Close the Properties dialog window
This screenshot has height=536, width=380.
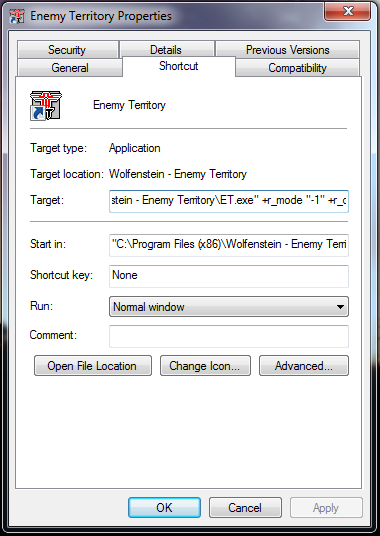coord(348,11)
